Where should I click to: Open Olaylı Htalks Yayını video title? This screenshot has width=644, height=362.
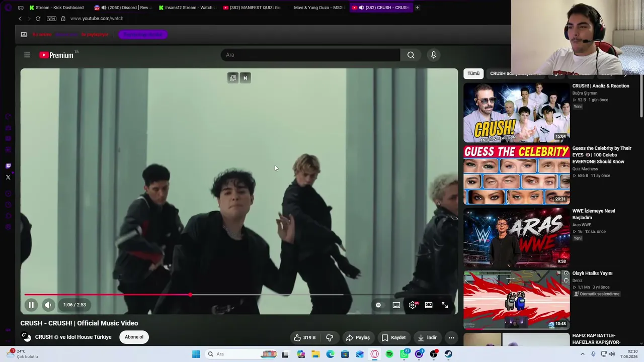(592, 274)
